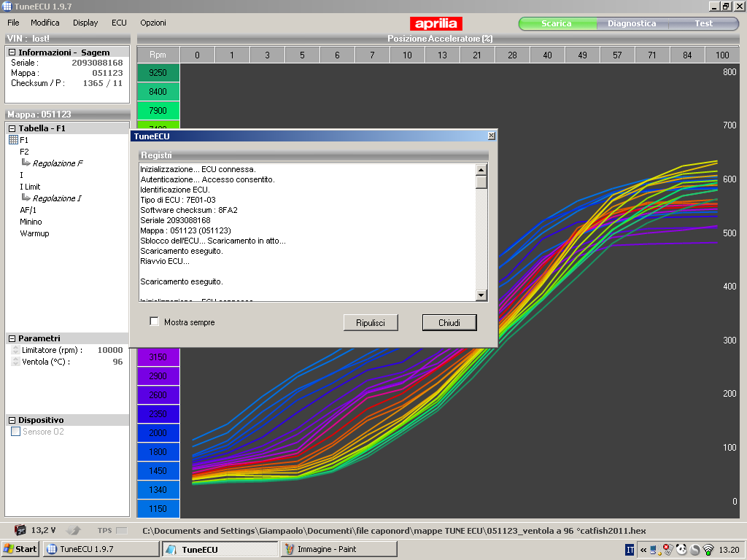Click the connection arrows icon in status bar

[73, 530]
